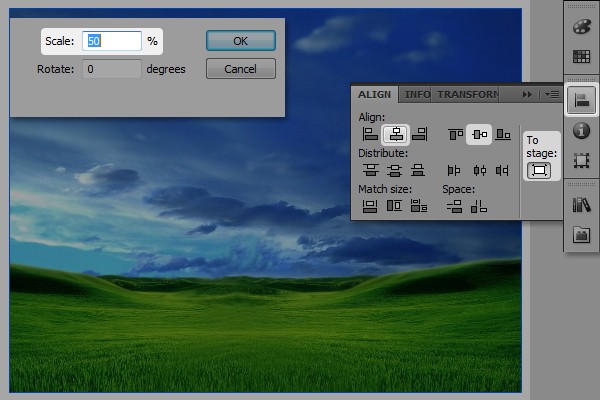Open the Library books icon
The image size is (600, 400).
[x=582, y=205]
